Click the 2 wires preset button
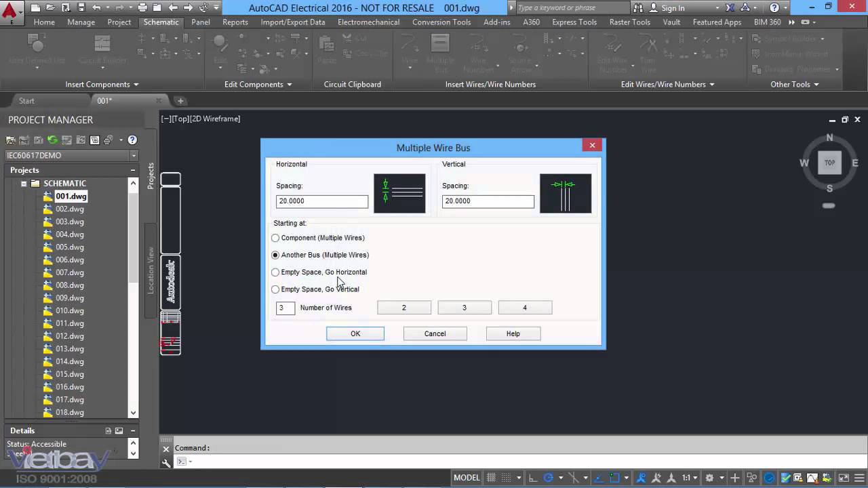 403,308
